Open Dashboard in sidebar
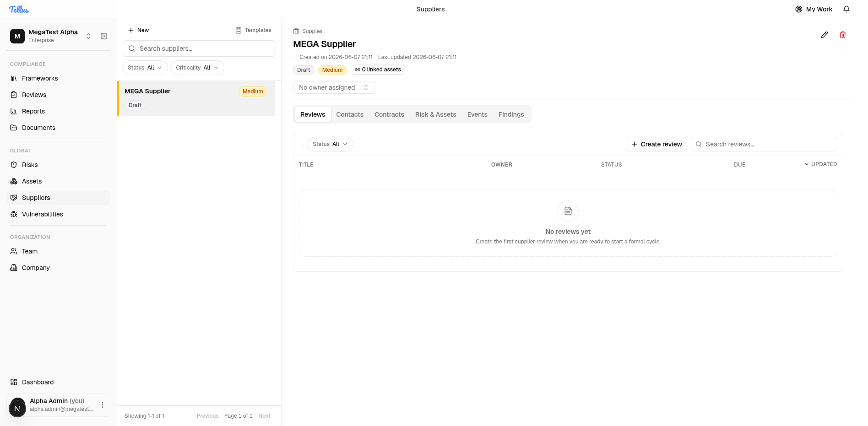The width and height of the screenshot is (868, 426). (x=59, y=382)
